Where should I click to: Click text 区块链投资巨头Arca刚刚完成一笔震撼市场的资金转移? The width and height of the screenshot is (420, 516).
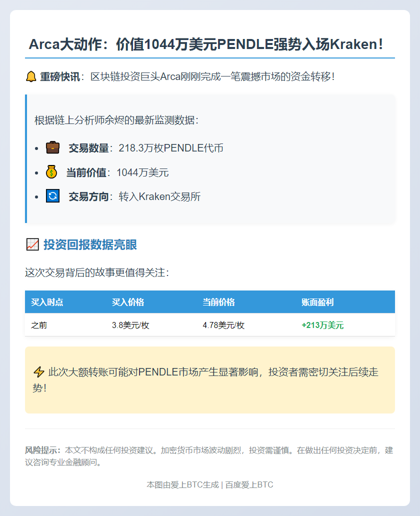click(x=212, y=76)
